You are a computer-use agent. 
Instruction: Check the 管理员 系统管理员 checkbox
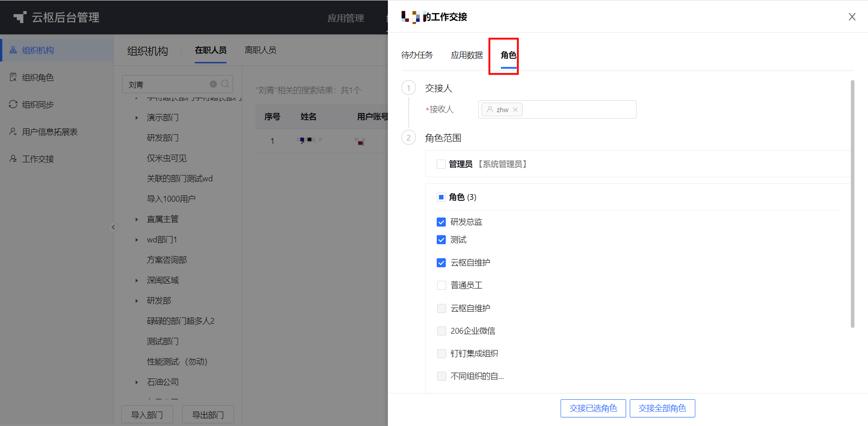pos(441,164)
